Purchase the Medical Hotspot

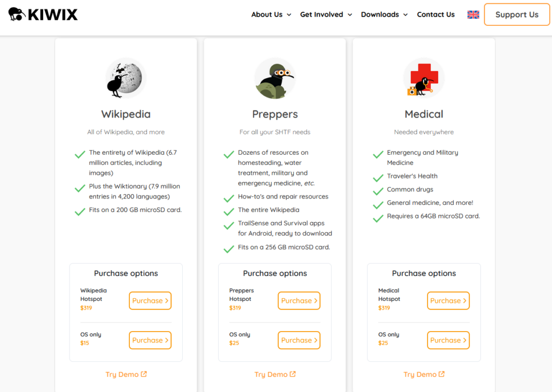coord(448,301)
